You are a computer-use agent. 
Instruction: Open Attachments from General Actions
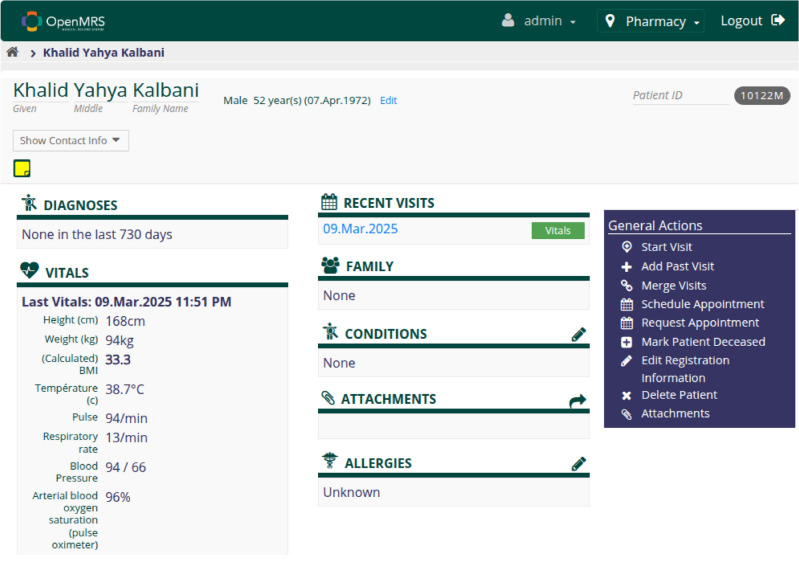pyautogui.click(x=675, y=414)
